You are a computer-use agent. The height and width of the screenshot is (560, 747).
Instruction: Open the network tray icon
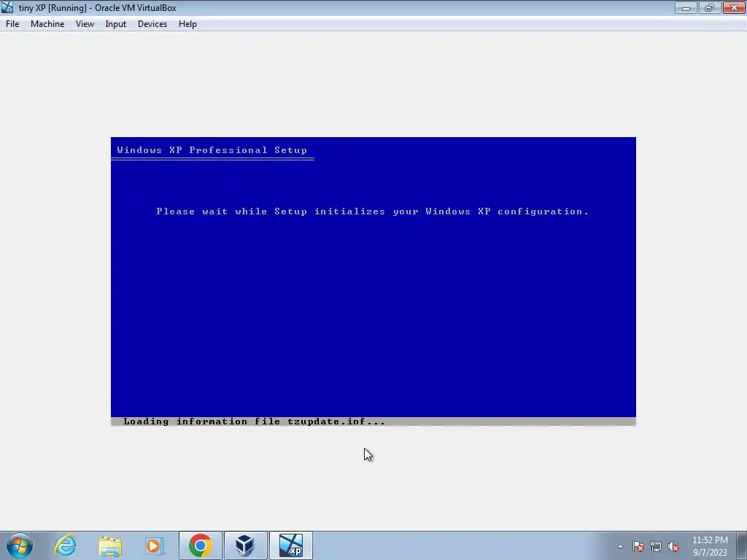click(656, 546)
